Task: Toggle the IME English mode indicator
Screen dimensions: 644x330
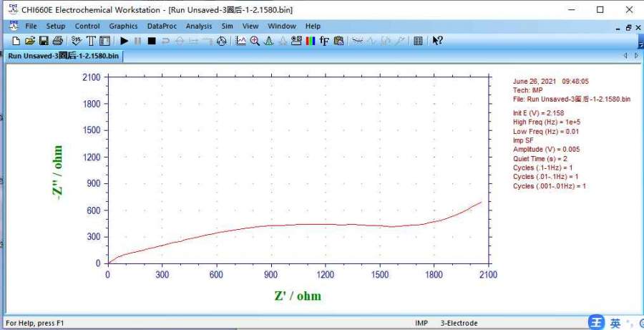Action: point(615,322)
